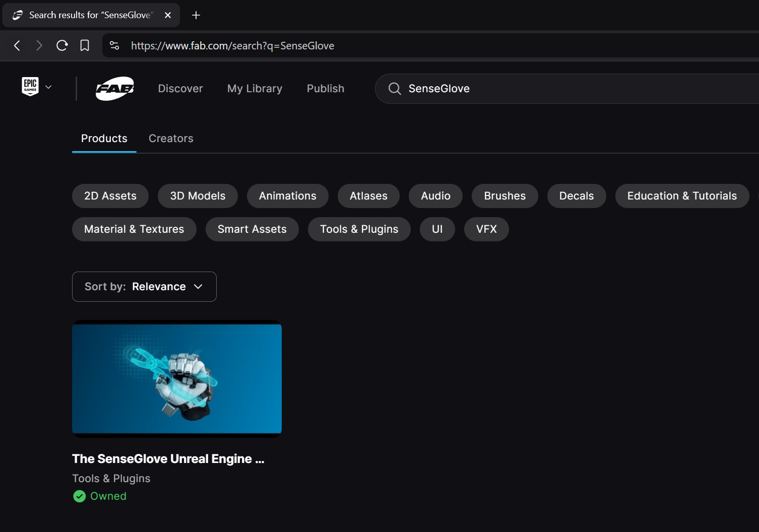Click the browser back arrow

17,45
